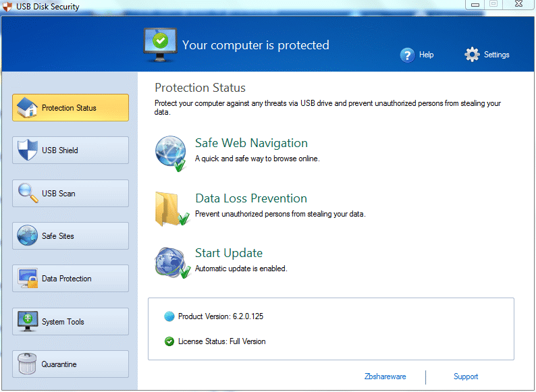Click 'A quick and safe way to browse online.'

coord(257,159)
